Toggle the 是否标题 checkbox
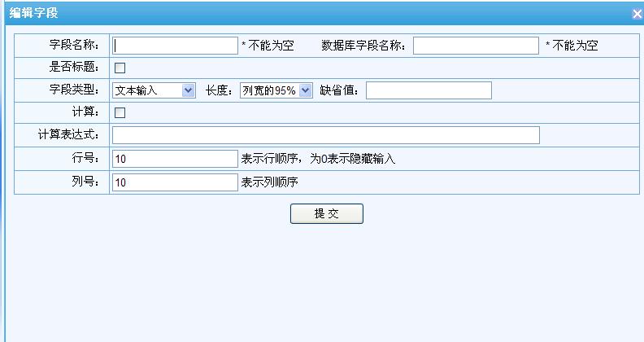The height and width of the screenshot is (342, 644). point(120,68)
